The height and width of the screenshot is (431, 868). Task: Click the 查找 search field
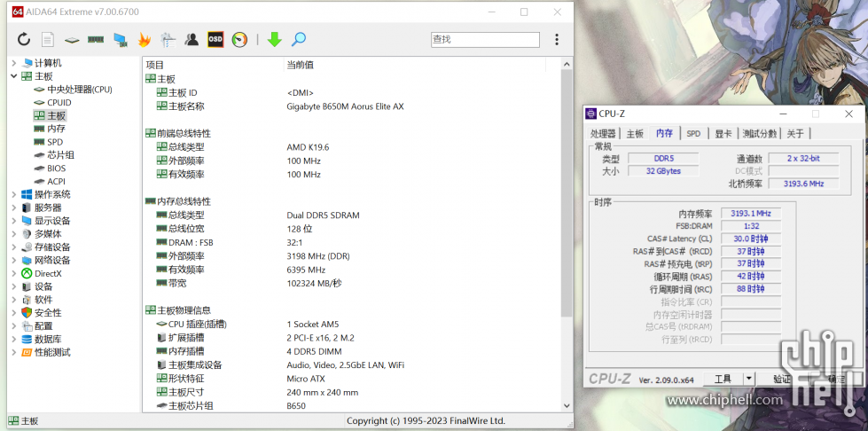(485, 39)
